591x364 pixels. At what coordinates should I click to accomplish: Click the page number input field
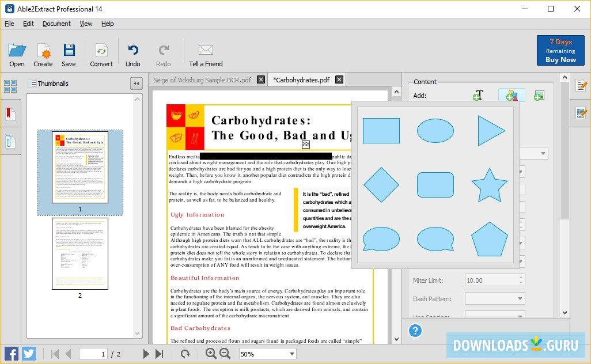click(93, 354)
